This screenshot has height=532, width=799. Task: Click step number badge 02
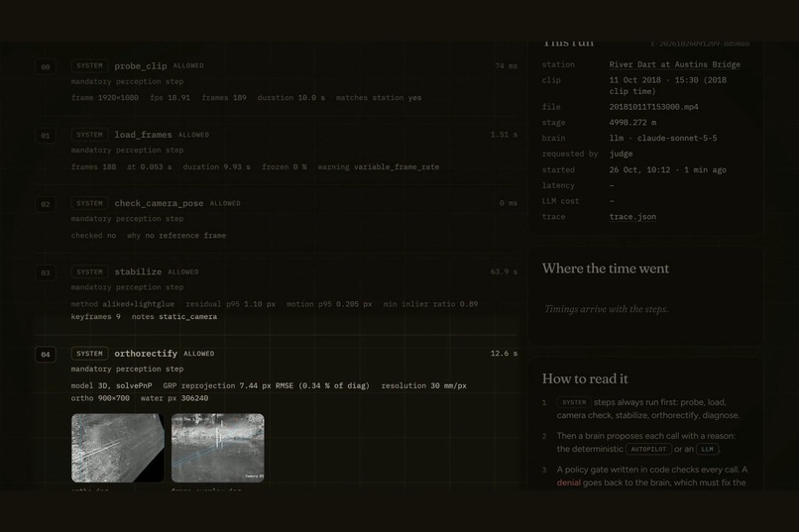tap(46, 204)
